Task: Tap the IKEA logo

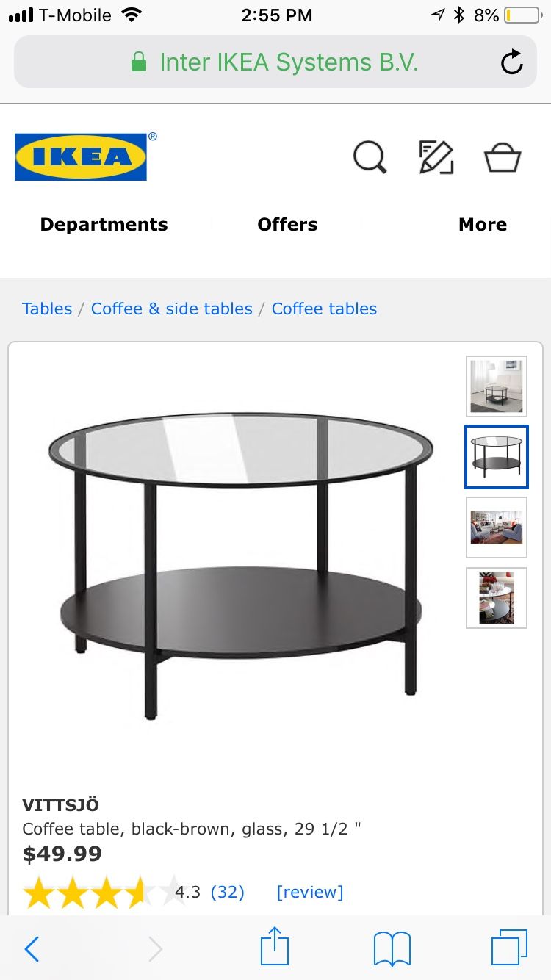Action: pyautogui.click(x=81, y=156)
